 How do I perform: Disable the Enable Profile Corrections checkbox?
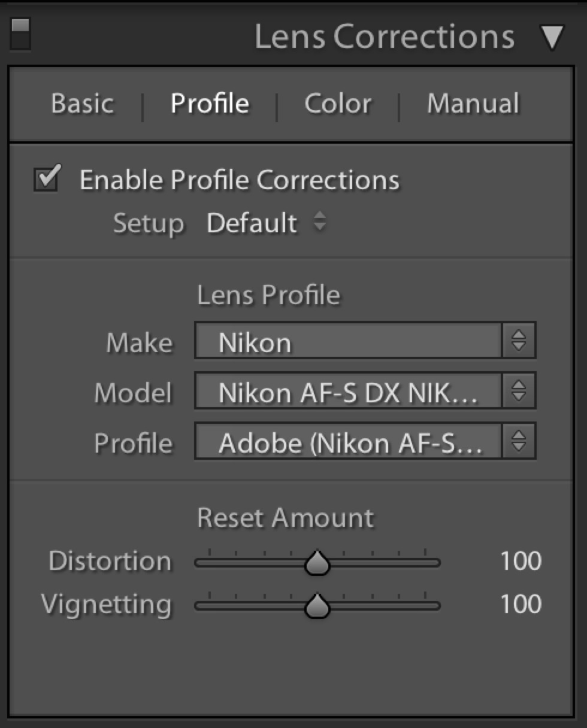point(46,178)
